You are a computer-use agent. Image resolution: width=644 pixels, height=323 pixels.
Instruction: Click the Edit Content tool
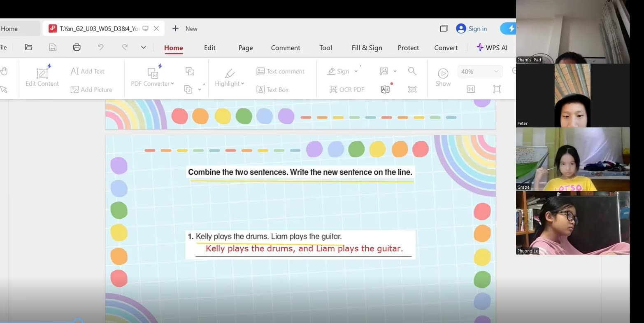[42, 77]
